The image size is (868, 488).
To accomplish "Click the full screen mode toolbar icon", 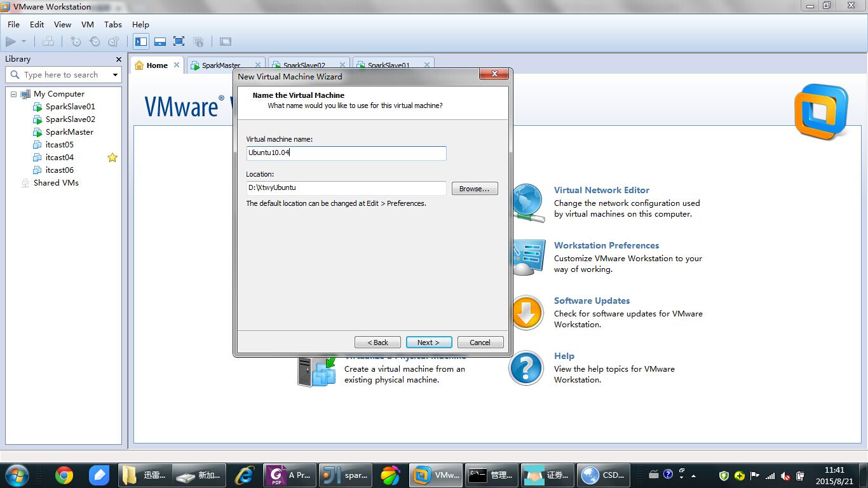I will pos(179,41).
